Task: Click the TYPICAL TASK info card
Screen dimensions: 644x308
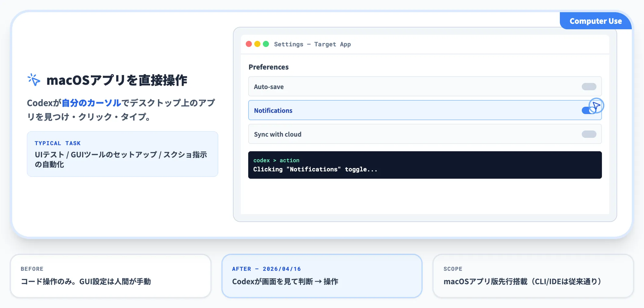Action: [123, 154]
